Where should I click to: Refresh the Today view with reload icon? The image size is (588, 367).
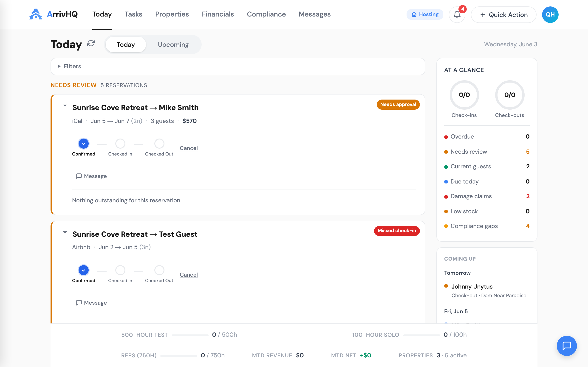click(x=91, y=43)
